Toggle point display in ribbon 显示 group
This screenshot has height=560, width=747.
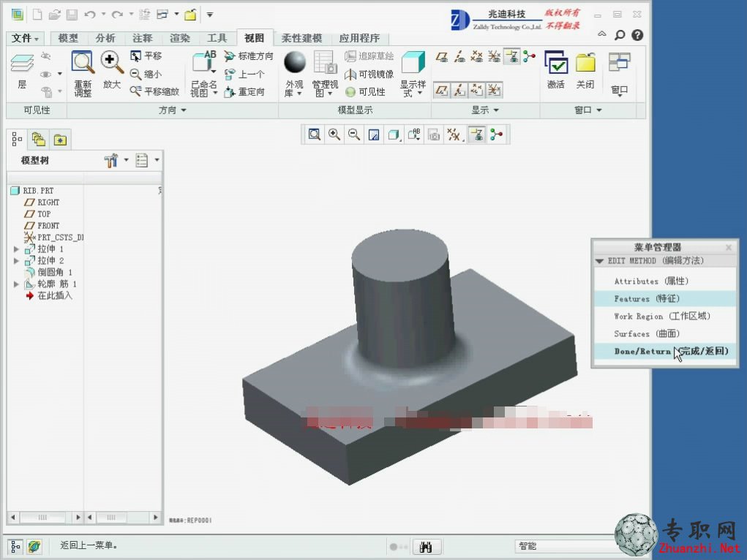(x=477, y=57)
